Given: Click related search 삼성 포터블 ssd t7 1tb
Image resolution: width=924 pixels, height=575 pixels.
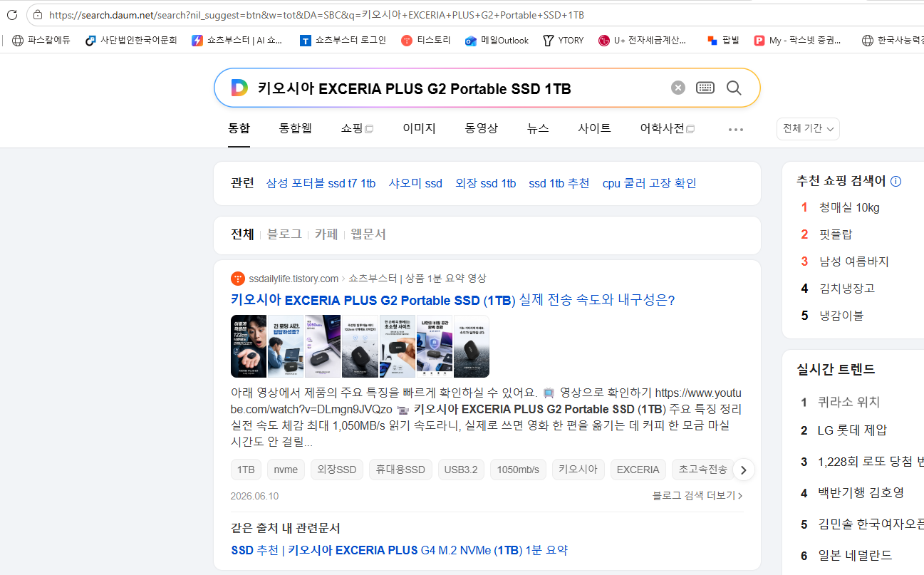Looking at the screenshot, I should coord(321,183).
